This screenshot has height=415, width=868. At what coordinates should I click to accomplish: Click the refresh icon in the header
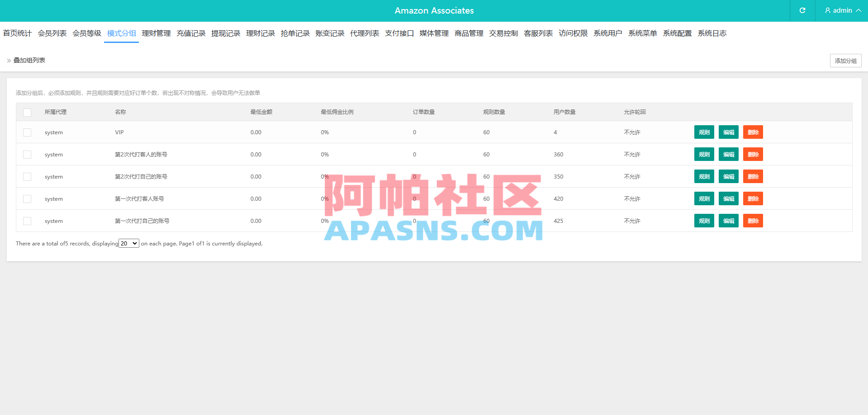[x=802, y=10]
